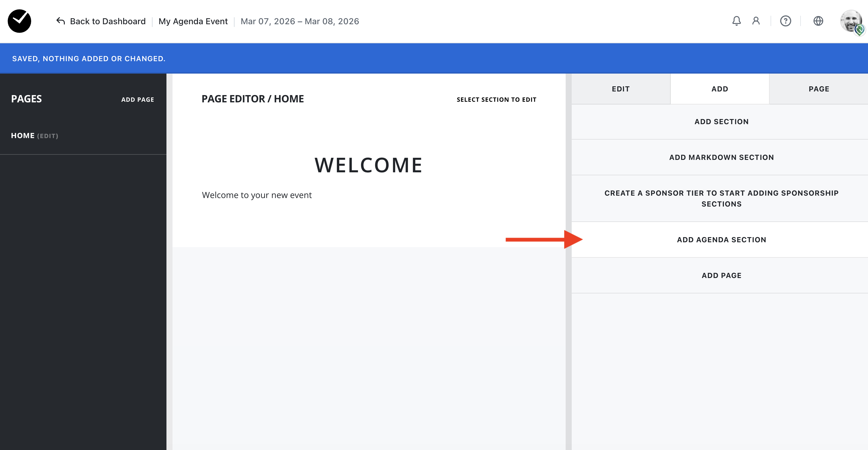Viewport: 868px width, 450px height.
Task: Click ADD AGENDA SECTION button
Action: pyautogui.click(x=721, y=240)
